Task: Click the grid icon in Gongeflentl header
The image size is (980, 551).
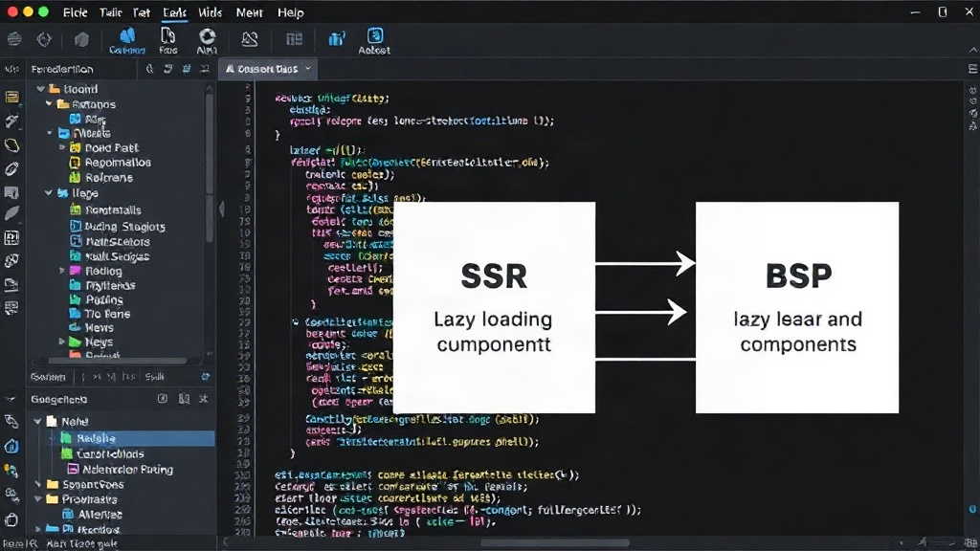Action: point(184,399)
